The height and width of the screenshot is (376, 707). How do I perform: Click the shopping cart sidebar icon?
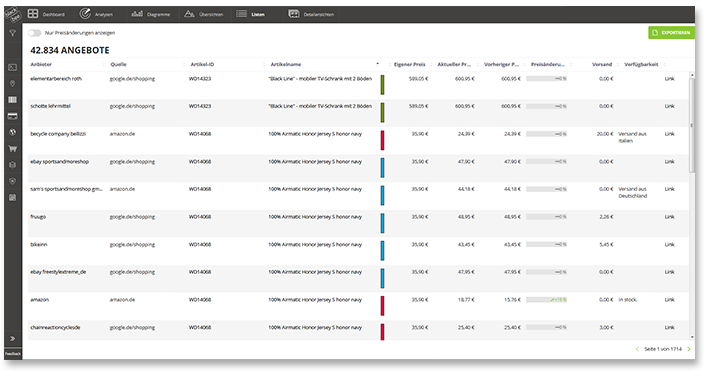[13, 149]
